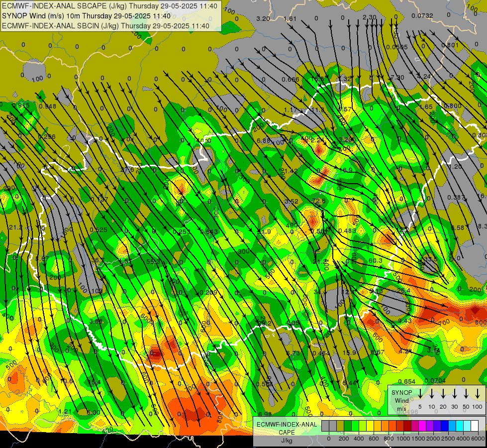Screen dimensions: 487x448
Task: Click the 50 m/s wind arrow in legend
Action: pyautogui.click(x=466, y=394)
